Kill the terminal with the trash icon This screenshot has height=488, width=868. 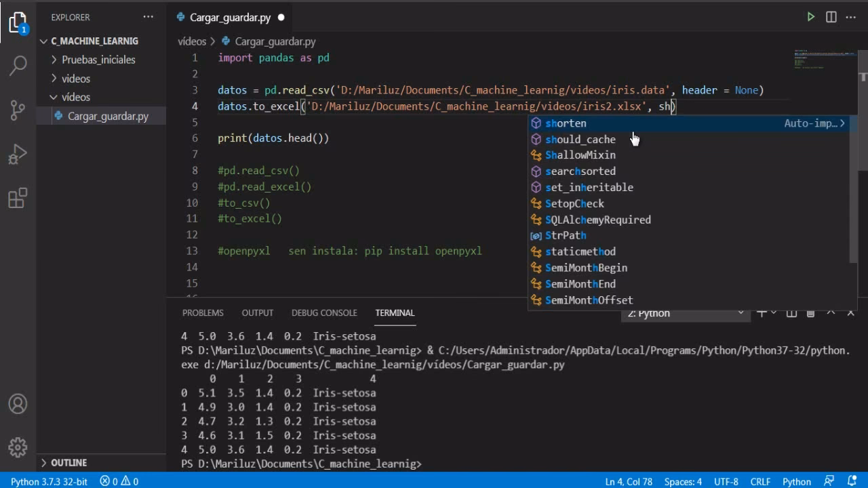pyautogui.click(x=810, y=312)
